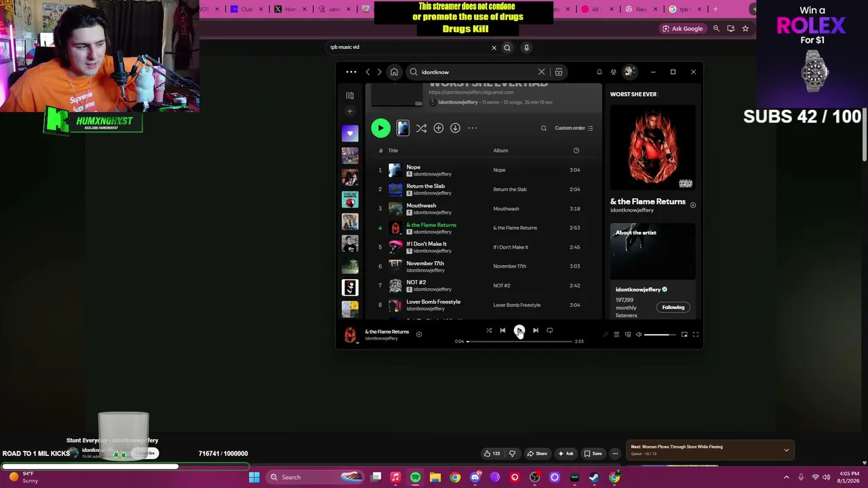Image resolution: width=868 pixels, height=488 pixels.
Task: Open the album link Return the Slab
Action: pyautogui.click(x=510, y=190)
